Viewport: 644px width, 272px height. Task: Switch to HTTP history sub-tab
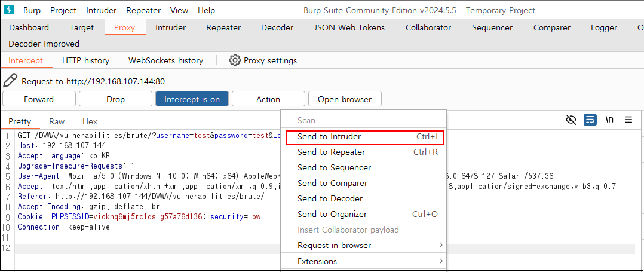pyautogui.click(x=86, y=60)
